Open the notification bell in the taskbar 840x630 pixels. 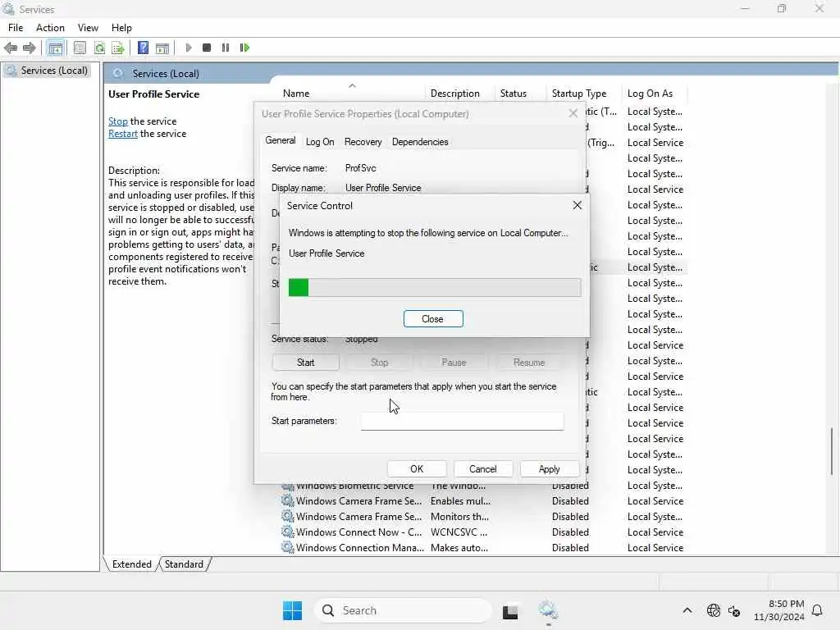[x=817, y=610]
